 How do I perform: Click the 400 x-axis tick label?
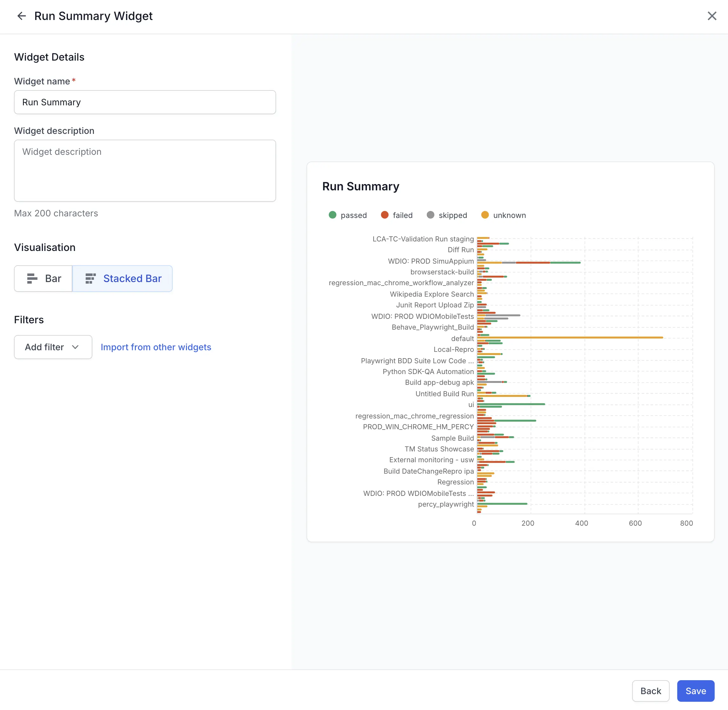(x=581, y=523)
